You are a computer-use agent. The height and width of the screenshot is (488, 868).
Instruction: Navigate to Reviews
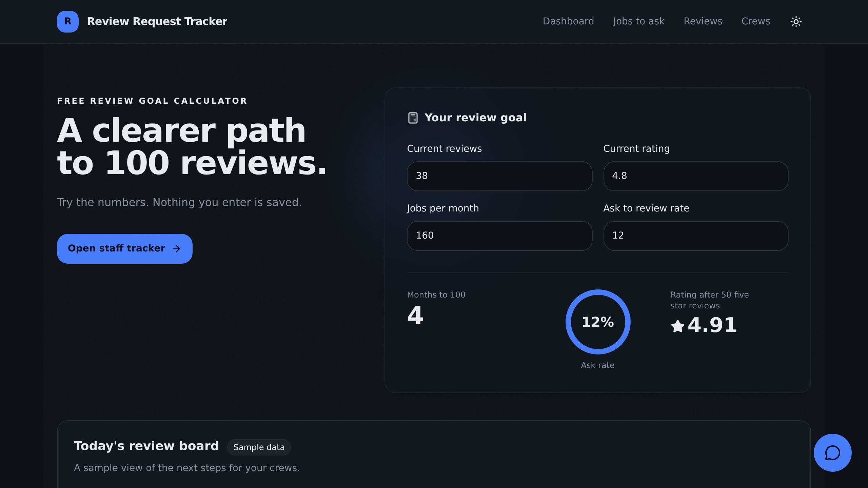pyautogui.click(x=703, y=21)
